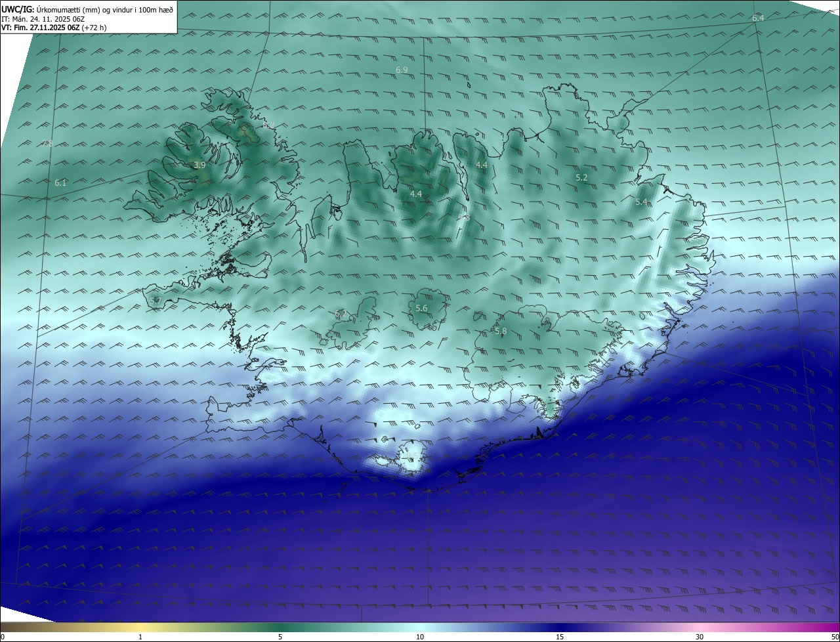
Task: Click the colorbar tick label '30'
Action: pyautogui.click(x=700, y=637)
